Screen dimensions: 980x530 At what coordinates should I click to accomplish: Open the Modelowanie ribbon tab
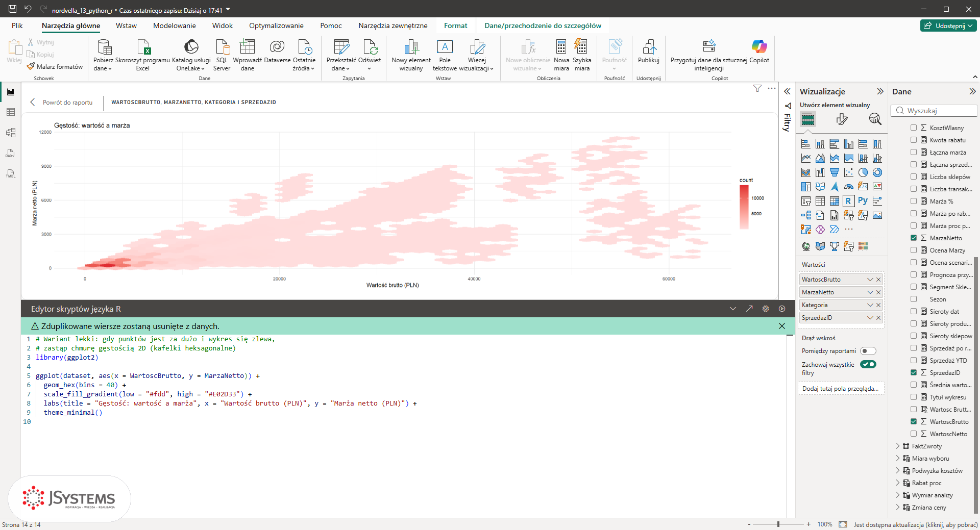point(174,26)
